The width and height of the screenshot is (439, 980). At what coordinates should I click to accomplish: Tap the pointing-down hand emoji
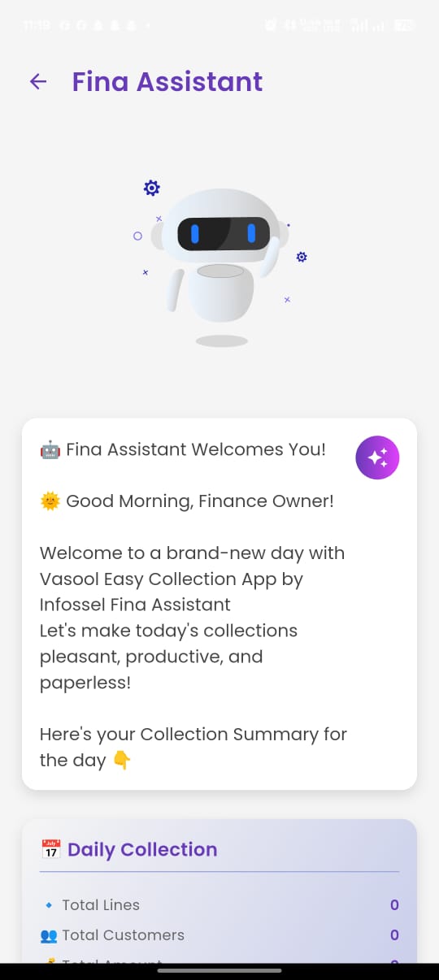tap(121, 761)
